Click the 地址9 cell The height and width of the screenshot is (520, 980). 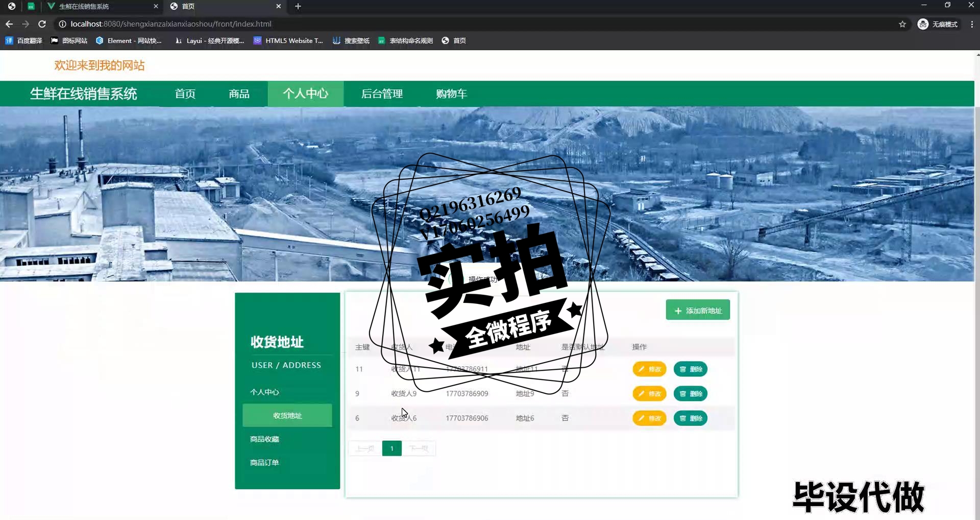click(525, 393)
